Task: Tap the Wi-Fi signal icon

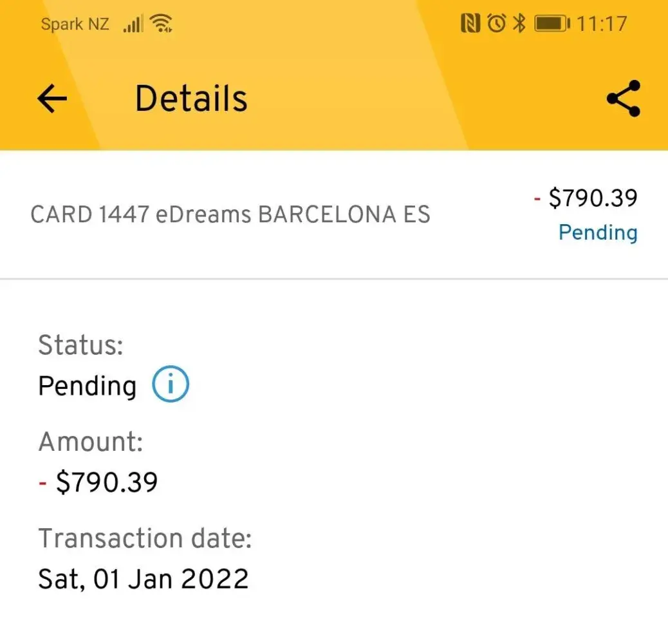Action: coord(160,25)
